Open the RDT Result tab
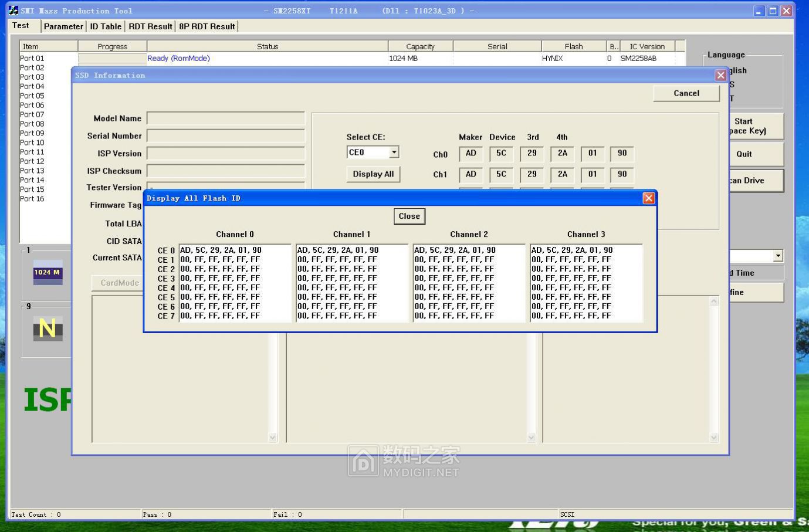 tap(150, 26)
